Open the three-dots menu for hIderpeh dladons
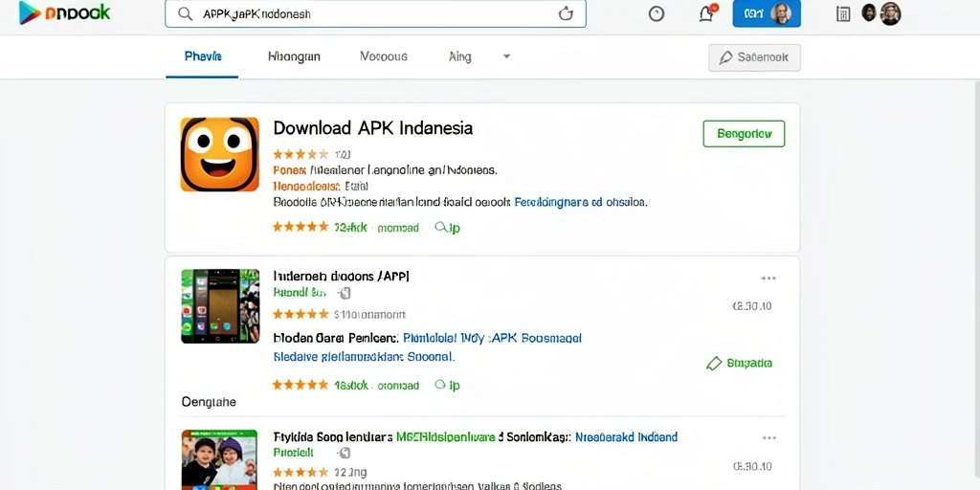The height and width of the screenshot is (490, 980). [768, 278]
